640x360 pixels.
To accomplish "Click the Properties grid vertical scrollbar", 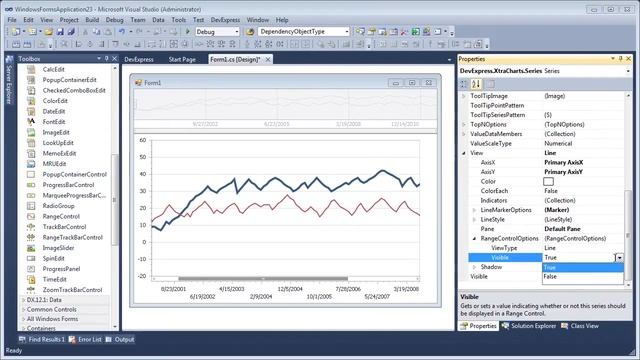I will pos(628,190).
